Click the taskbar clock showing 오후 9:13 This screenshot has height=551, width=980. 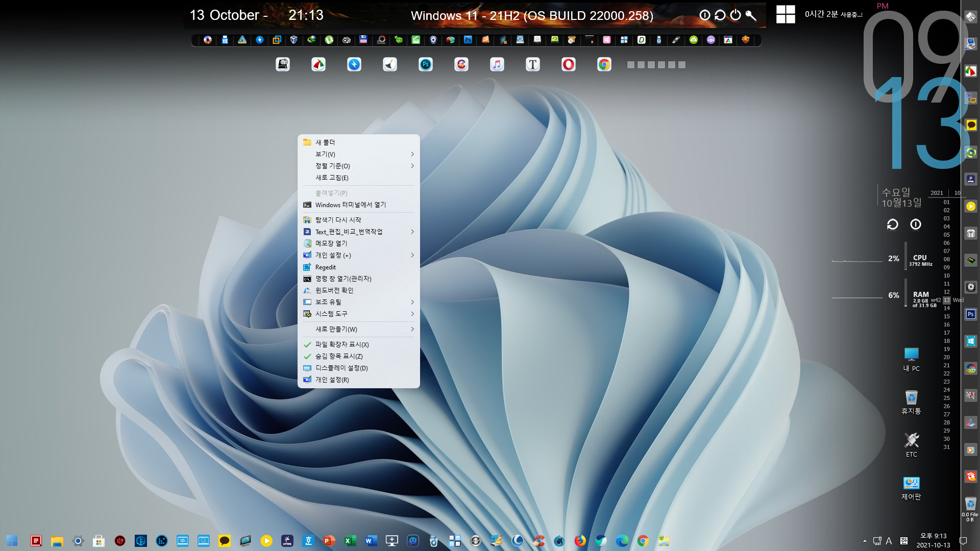click(x=933, y=541)
